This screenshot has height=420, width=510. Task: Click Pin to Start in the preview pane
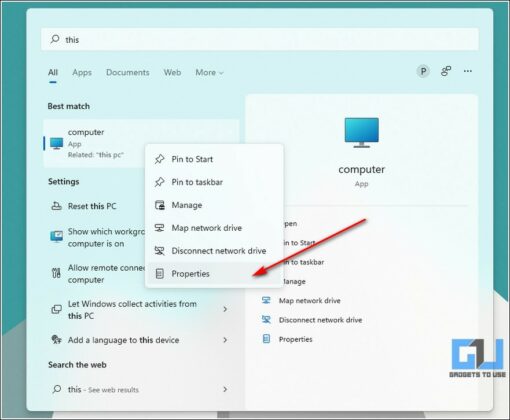299,243
